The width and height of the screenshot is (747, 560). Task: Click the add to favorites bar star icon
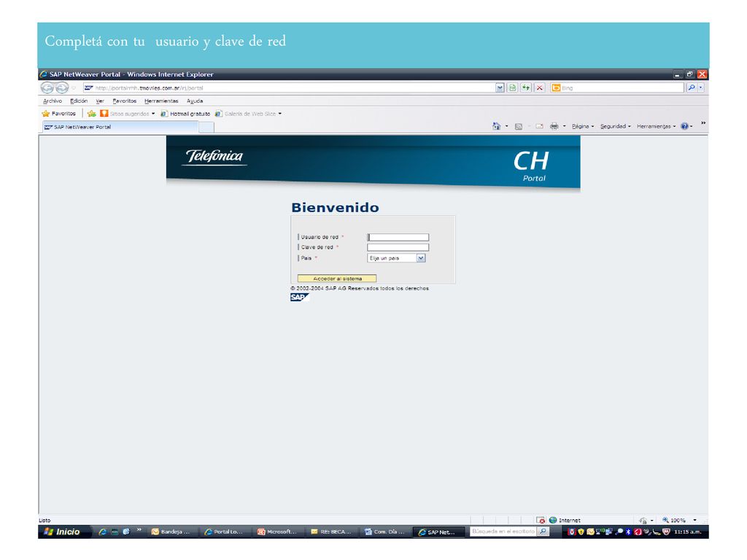(91, 114)
